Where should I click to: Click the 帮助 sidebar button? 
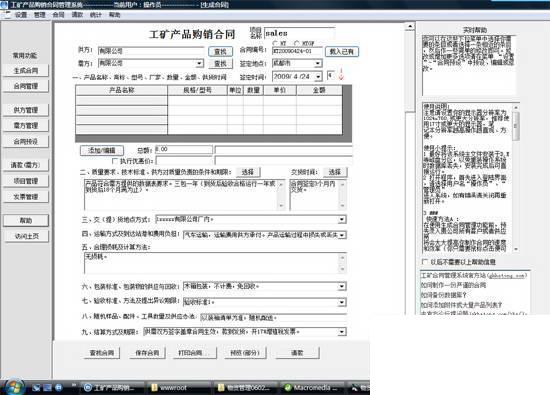(x=26, y=220)
